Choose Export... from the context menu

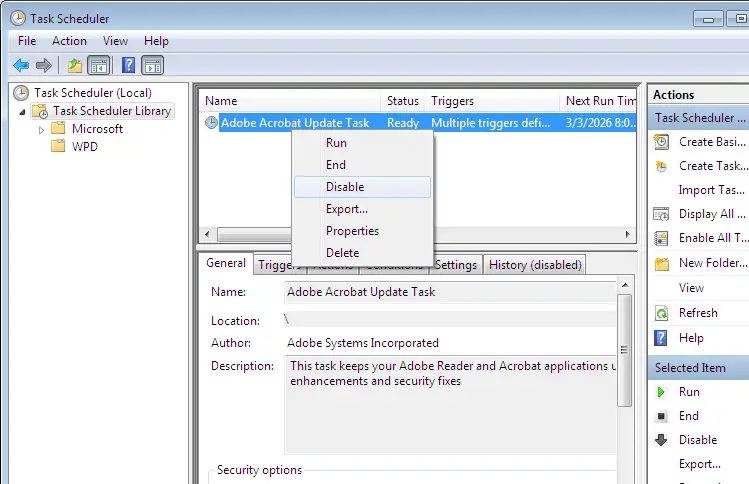click(x=363, y=209)
